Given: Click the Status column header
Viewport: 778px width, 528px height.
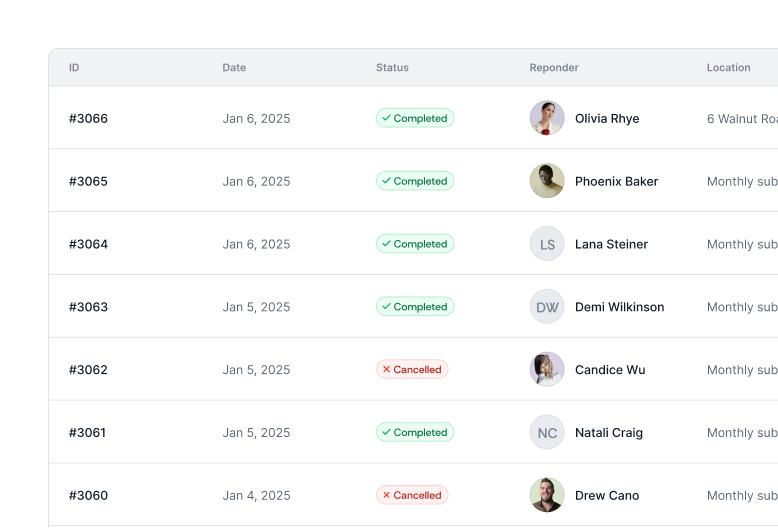Looking at the screenshot, I should tap(392, 68).
